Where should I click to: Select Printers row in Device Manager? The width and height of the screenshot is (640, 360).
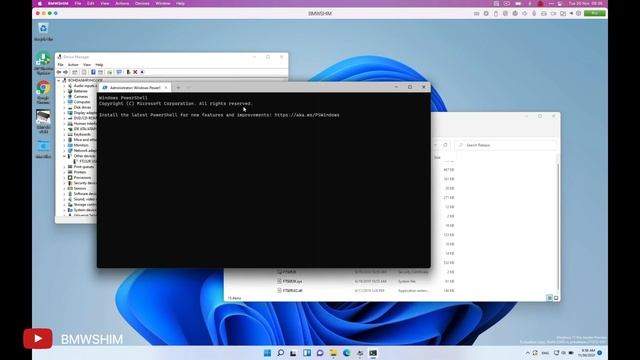80,172
